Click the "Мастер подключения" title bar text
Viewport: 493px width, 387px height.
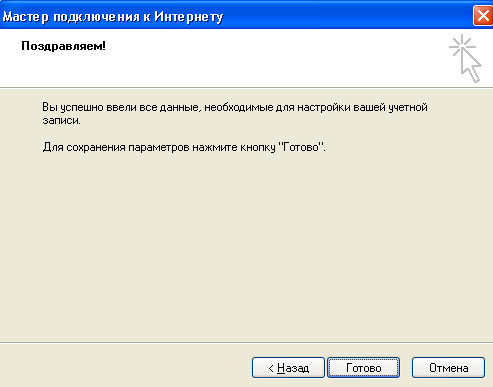pyautogui.click(x=72, y=17)
